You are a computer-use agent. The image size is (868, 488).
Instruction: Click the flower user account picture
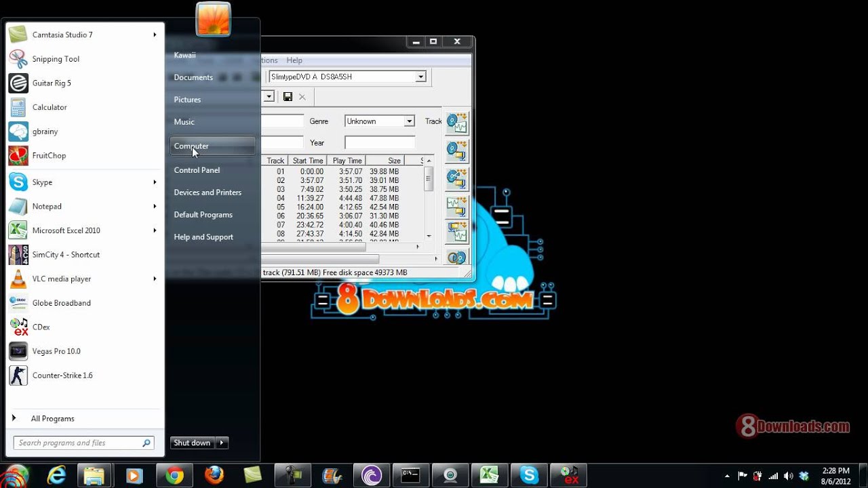(214, 20)
